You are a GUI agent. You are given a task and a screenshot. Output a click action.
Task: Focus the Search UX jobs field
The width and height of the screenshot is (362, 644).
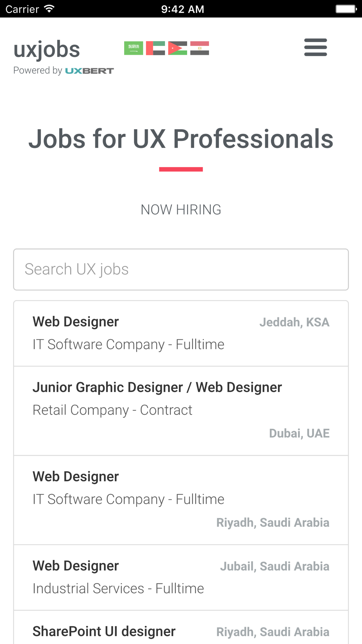181,269
